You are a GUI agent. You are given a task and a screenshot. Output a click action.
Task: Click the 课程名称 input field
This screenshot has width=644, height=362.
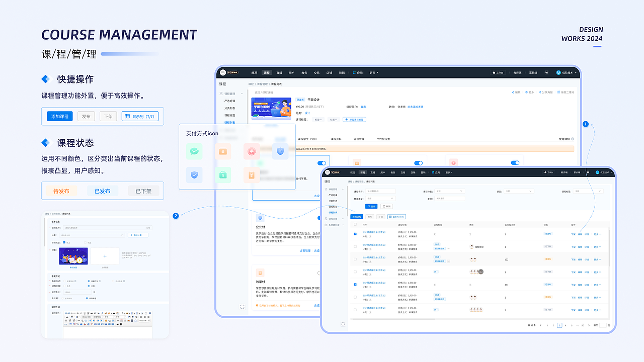point(380,191)
